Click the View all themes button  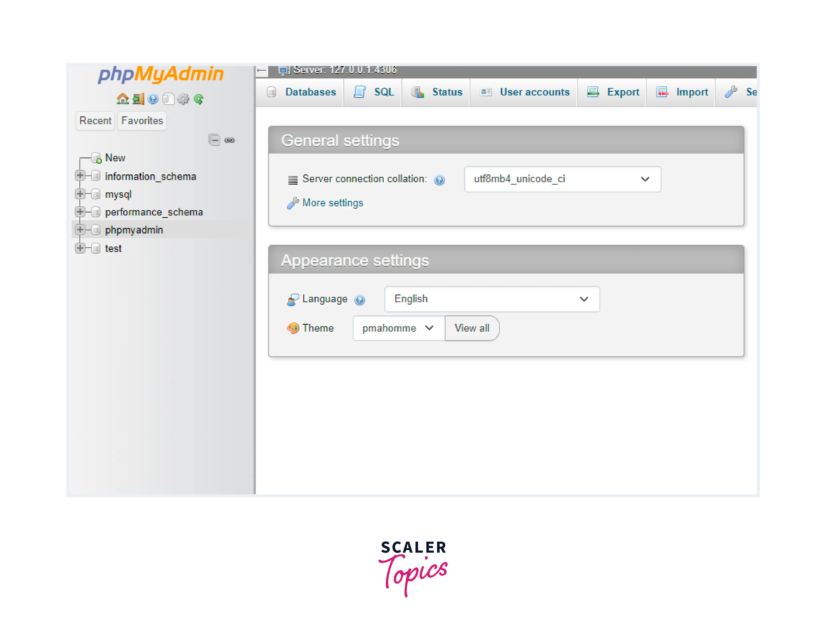[x=472, y=328]
